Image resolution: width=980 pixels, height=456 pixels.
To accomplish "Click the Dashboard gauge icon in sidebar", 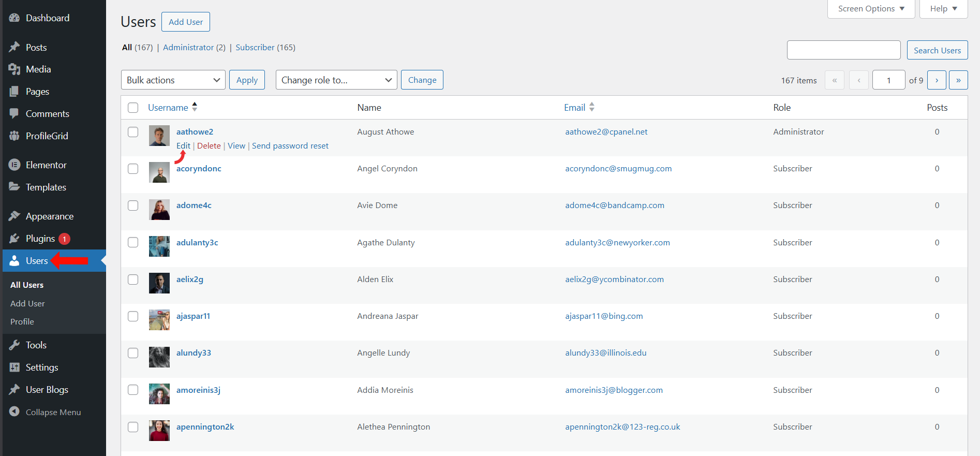I will pyautogui.click(x=14, y=18).
